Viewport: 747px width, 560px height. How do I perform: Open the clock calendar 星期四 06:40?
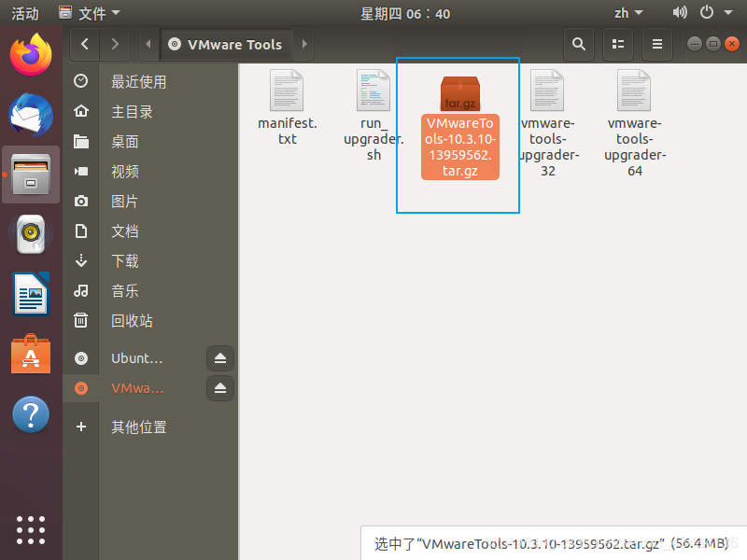(405, 13)
